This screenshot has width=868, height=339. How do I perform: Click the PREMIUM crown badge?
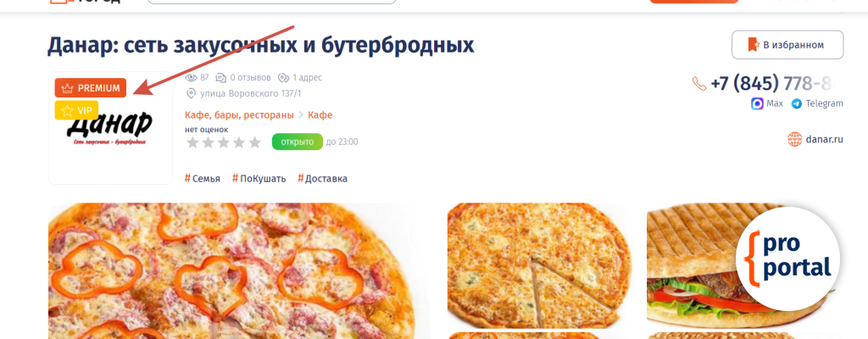click(90, 88)
